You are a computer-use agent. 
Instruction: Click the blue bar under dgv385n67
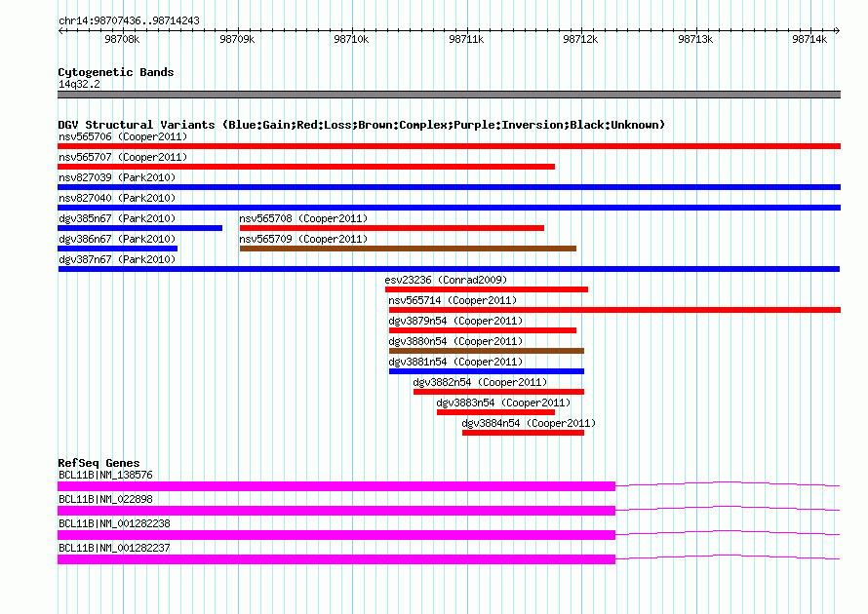click(140, 228)
